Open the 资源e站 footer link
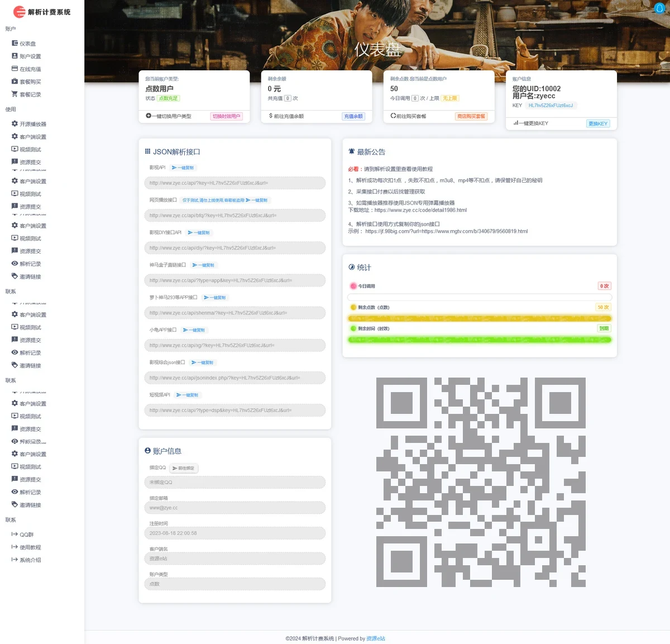This screenshot has width=670, height=644. (376, 638)
